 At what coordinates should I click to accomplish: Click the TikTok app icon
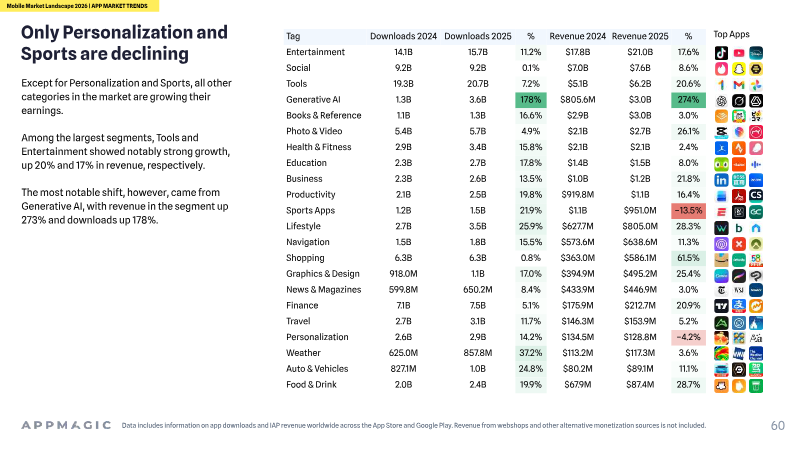tap(721, 53)
